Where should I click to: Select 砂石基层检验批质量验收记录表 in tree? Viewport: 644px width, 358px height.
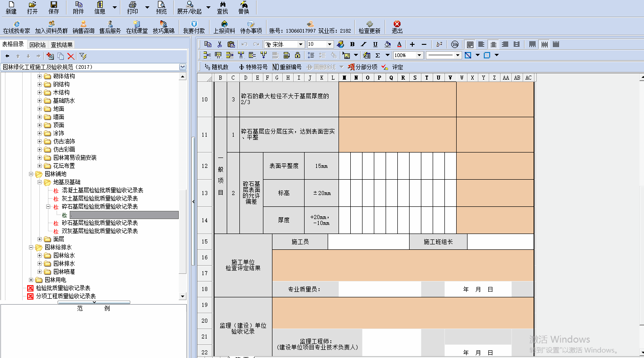(x=100, y=223)
